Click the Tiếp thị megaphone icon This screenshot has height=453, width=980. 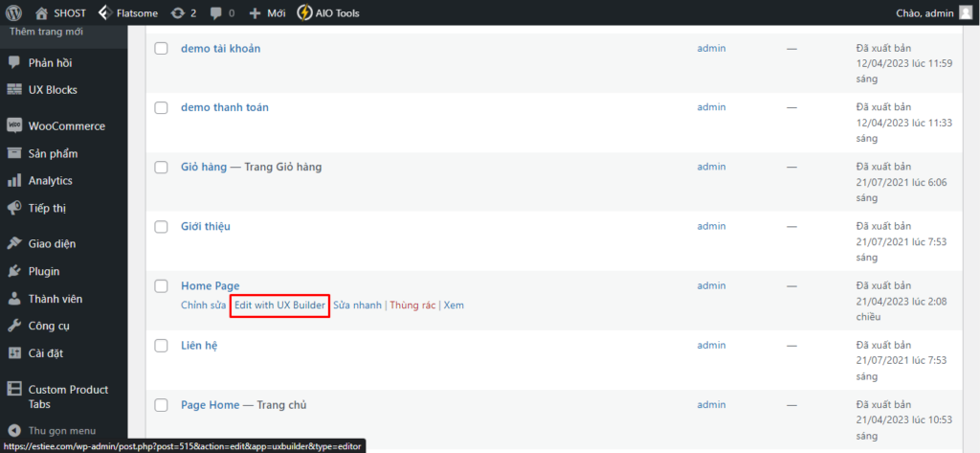coord(14,208)
